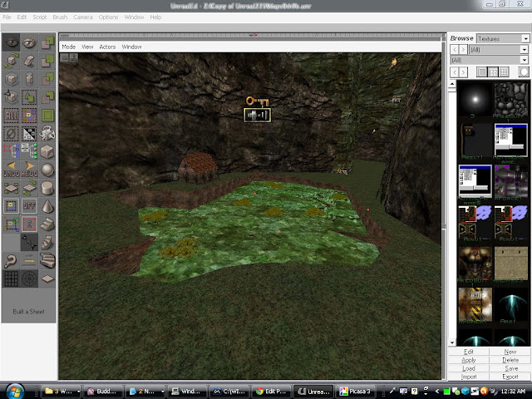Switch browser to small grid tile view

[x=505, y=72]
